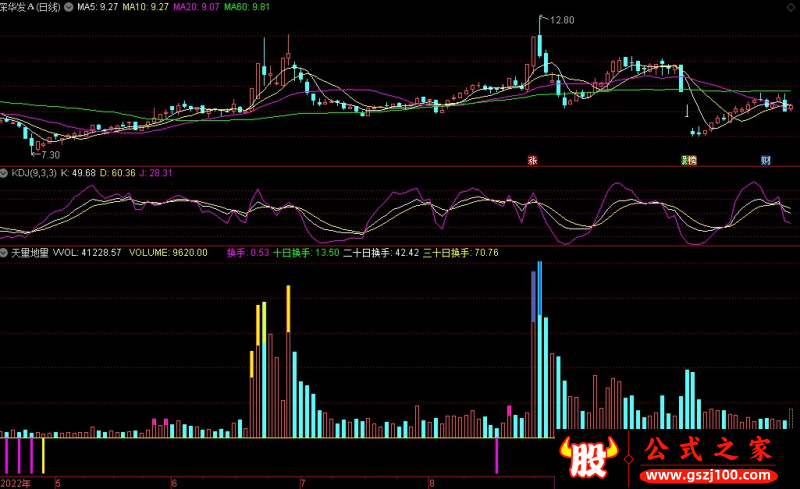Click the MA5: 9.27 label
The image size is (800, 489).
click(97, 7)
